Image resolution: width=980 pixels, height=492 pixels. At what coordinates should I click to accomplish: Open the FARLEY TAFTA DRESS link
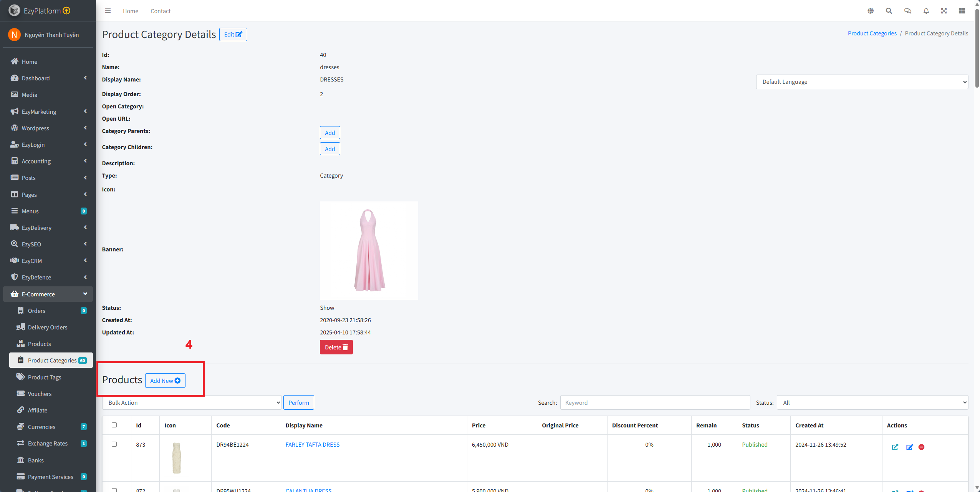click(x=312, y=444)
